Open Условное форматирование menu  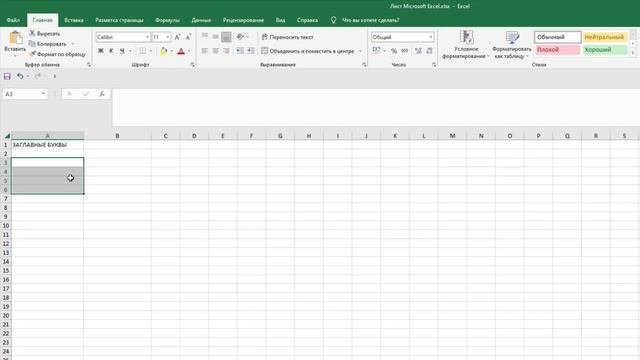click(466, 44)
